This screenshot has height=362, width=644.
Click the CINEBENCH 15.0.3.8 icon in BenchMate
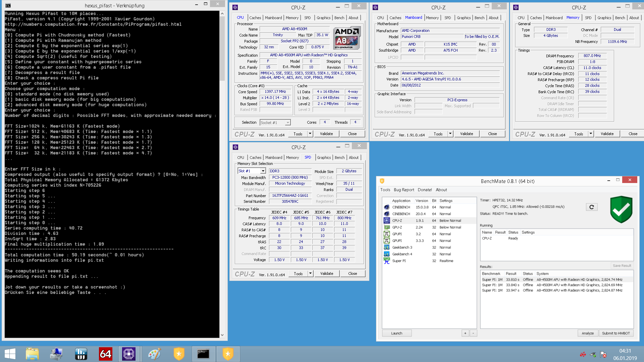[x=386, y=207]
